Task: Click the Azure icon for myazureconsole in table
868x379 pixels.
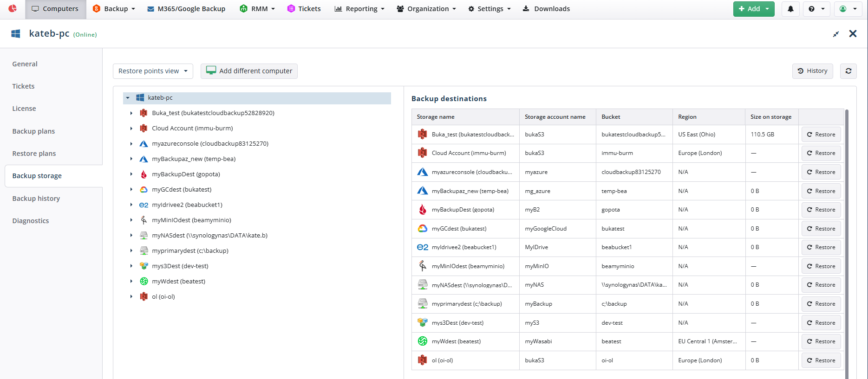Action: 422,172
